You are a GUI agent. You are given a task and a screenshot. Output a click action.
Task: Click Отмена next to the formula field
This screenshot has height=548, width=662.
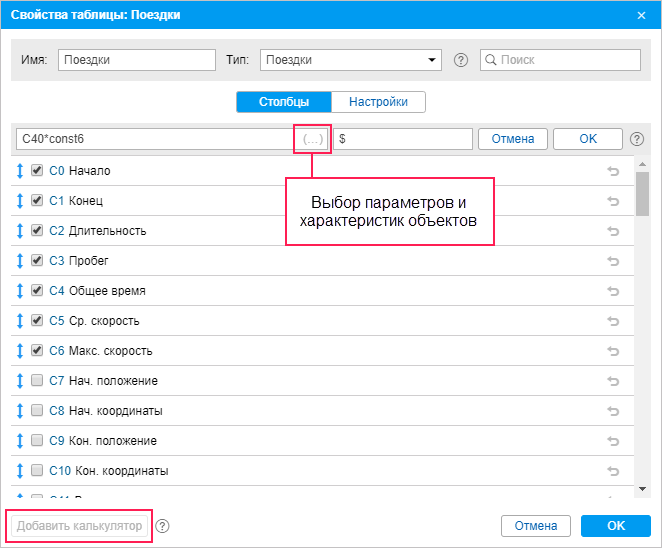[513, 139]
